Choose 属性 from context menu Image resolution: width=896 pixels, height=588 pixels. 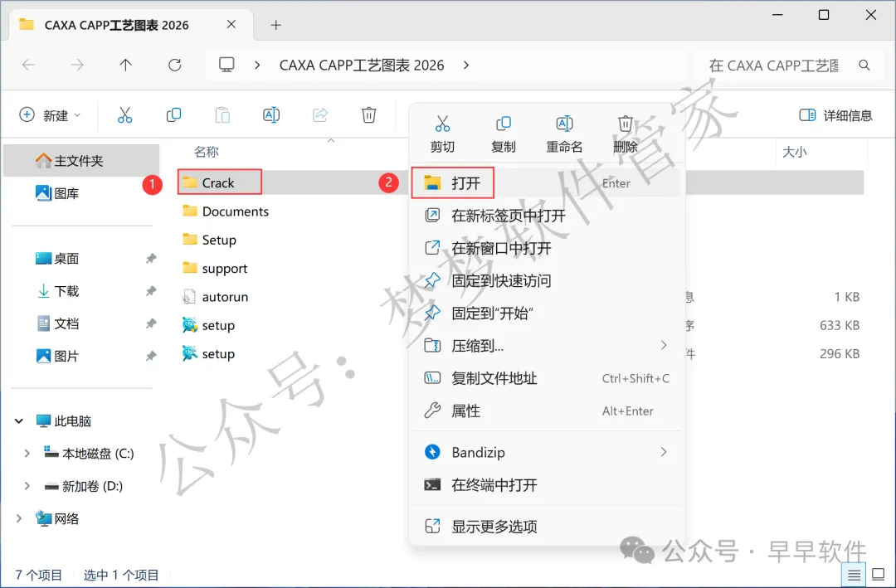click(x=546, y=411)
